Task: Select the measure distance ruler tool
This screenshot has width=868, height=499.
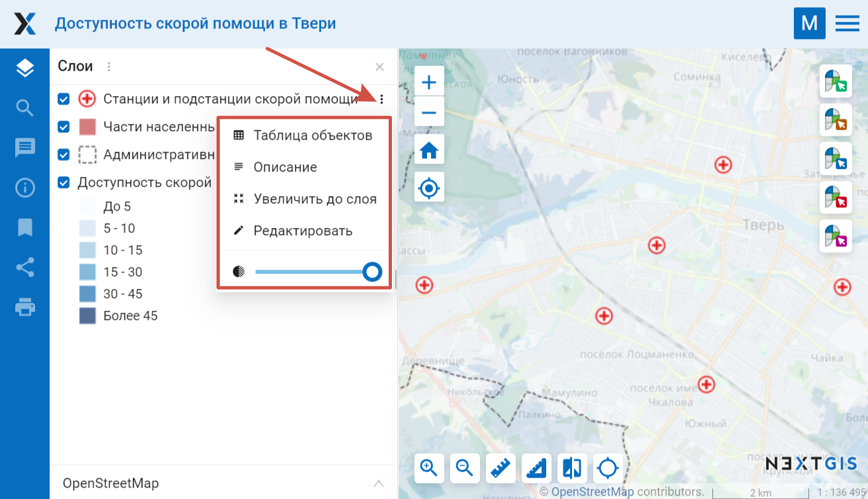Action: coord(501,469)
